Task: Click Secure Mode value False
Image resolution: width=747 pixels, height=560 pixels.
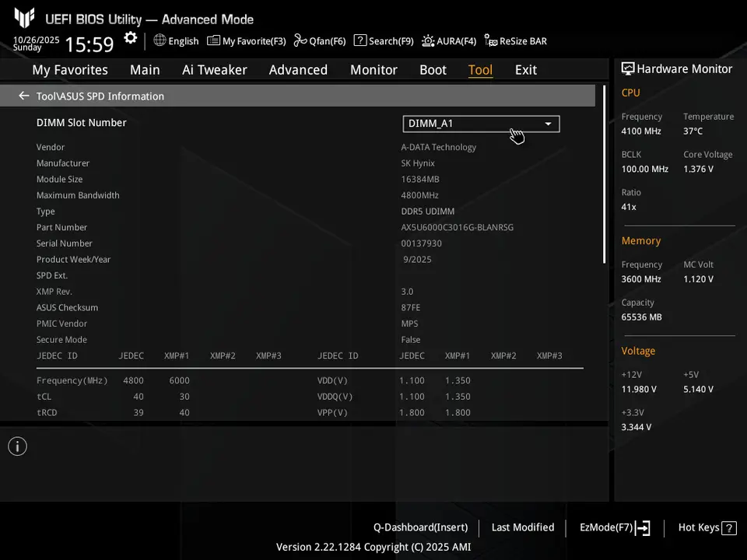Action: pyautogui.click(x=411, y=340)
